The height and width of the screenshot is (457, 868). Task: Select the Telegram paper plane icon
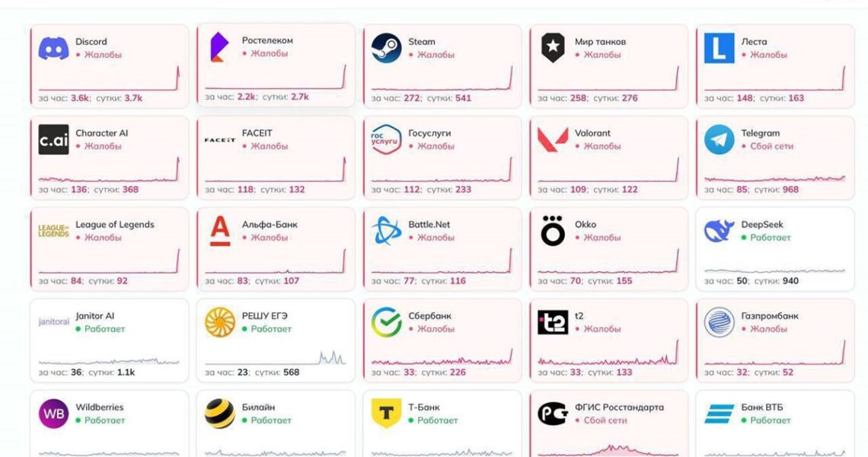click(719, 140)
